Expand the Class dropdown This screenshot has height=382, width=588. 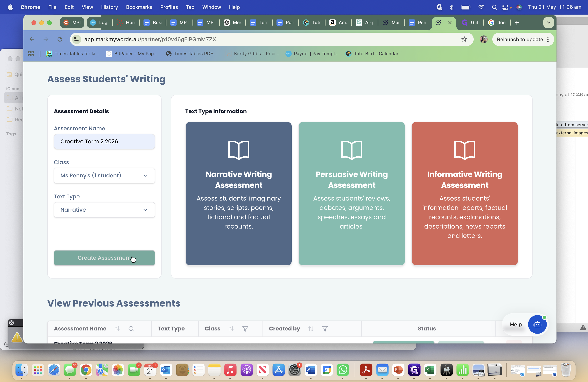104,175
